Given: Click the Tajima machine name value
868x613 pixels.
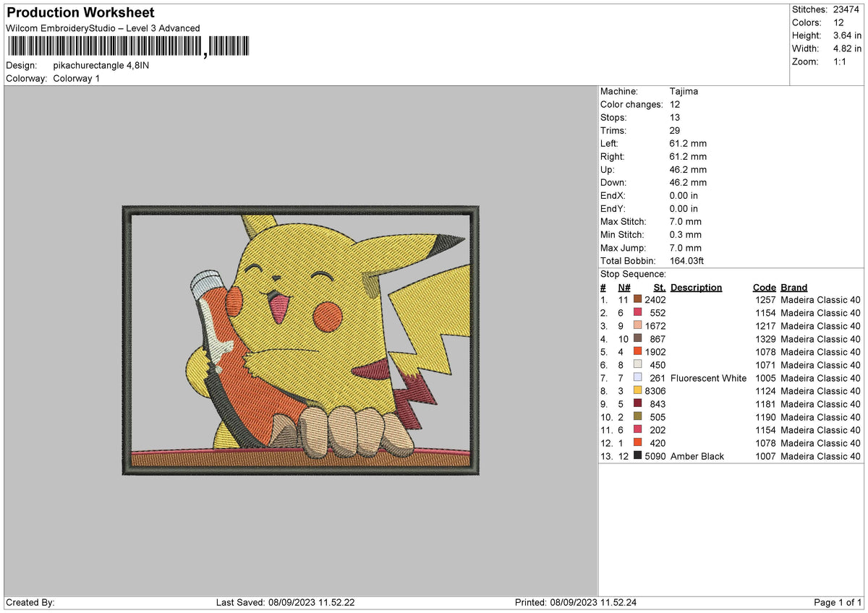Looking at the screenshot, I should click(x=684, y=91).
